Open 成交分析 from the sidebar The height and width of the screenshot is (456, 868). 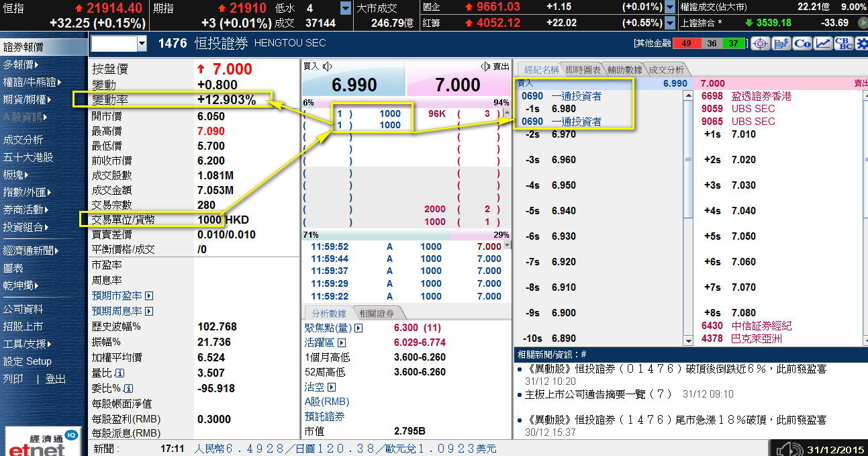[x=23, y=140]
